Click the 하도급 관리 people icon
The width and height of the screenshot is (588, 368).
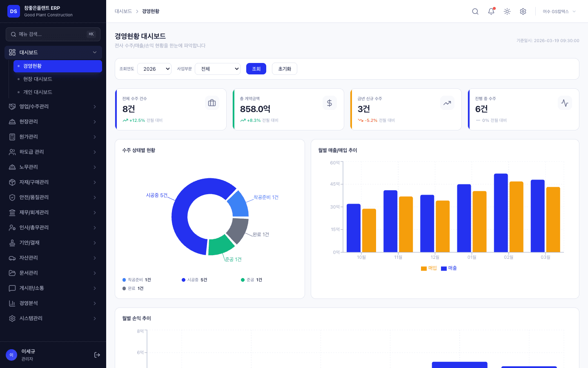12,152
